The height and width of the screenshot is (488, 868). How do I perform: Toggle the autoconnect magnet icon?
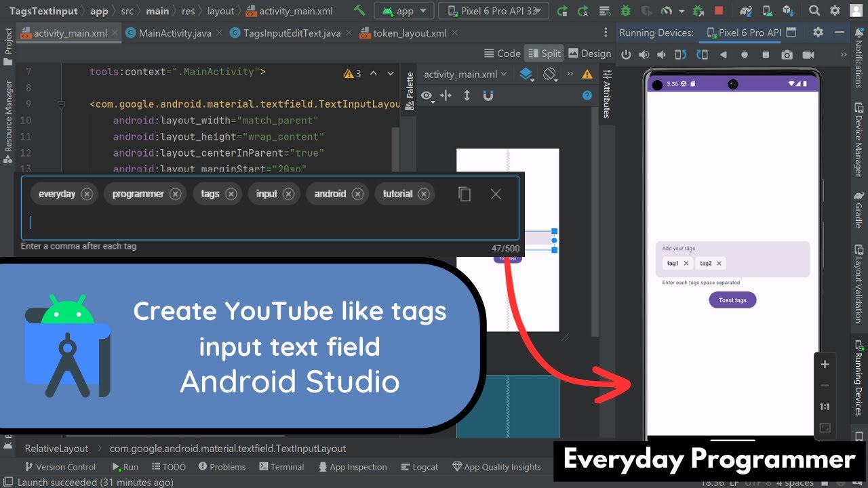click(x=488, y=96)
